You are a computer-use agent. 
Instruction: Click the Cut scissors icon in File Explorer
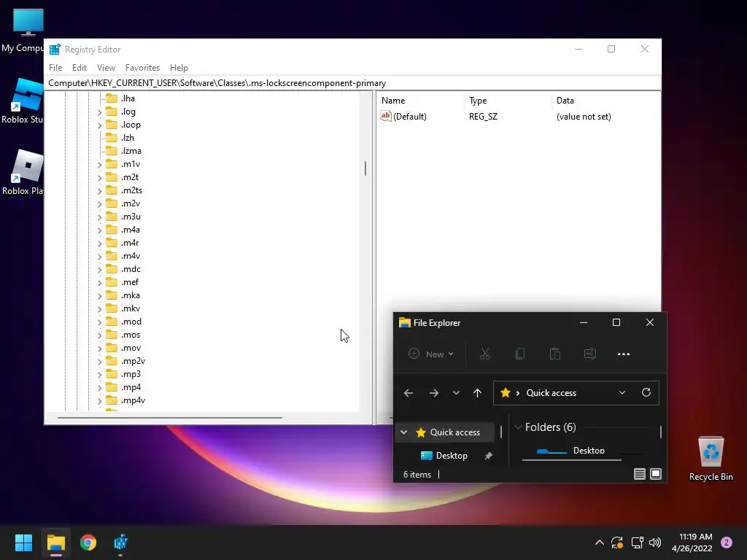484,354
